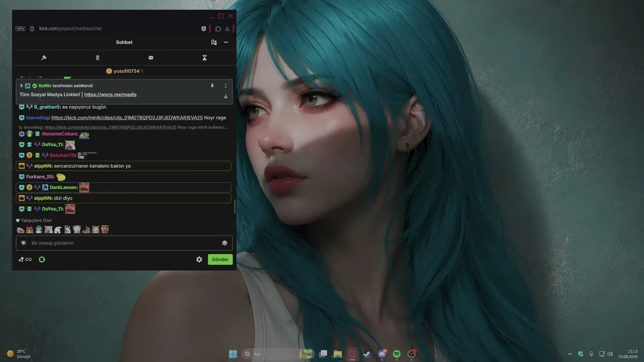The width and height of the screenshot is (644, 362).
Task: Click the chat scrollbar thumb
Action: click(x=234, y=207)
